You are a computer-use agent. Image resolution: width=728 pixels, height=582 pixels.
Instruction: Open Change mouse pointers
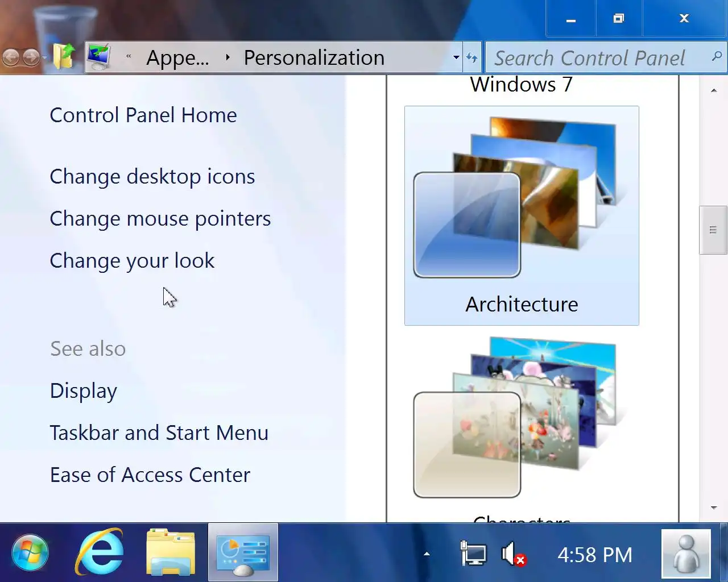tap(160, 219)
